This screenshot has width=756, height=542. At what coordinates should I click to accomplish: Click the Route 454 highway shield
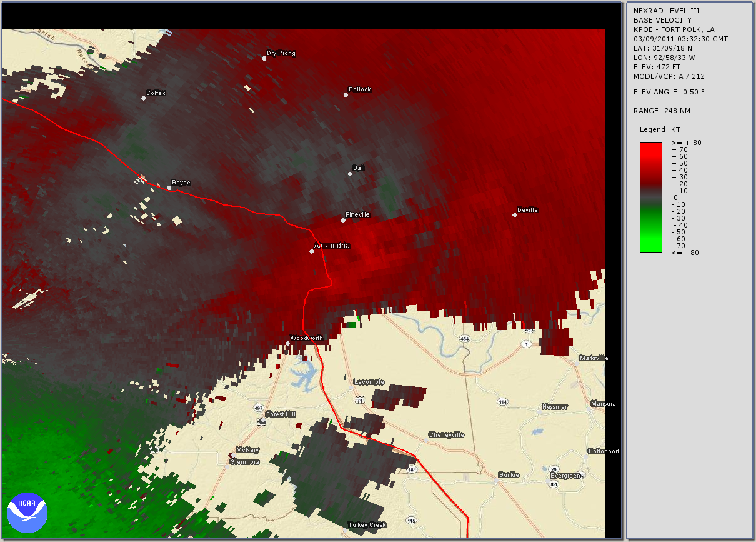click(x=465, y=339)
